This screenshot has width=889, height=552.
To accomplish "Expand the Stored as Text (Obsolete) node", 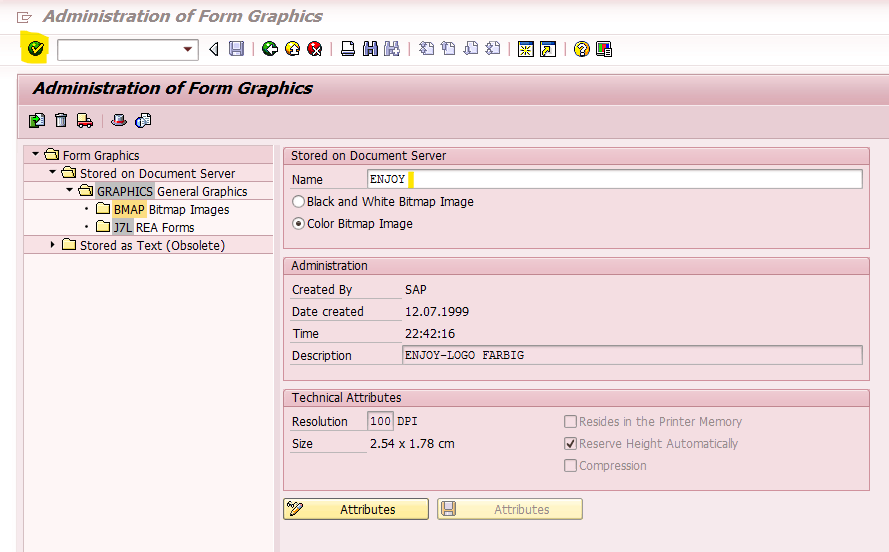I will click(x=53, y=245).
